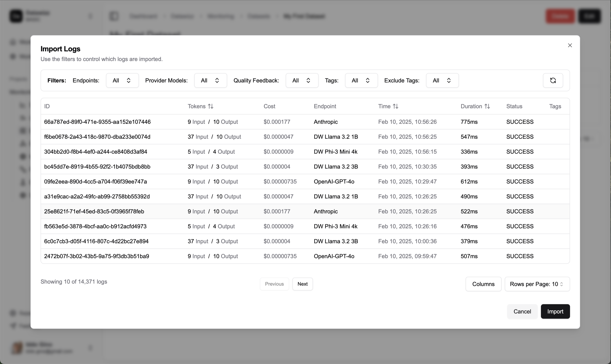Open the Tags filter dropdown
Viewport: 611px width, 364px height.
361,81
